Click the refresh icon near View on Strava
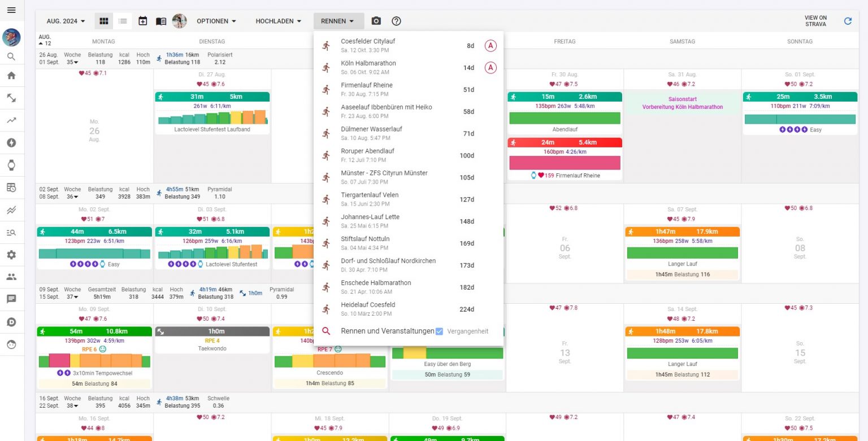 click(848, 21)
